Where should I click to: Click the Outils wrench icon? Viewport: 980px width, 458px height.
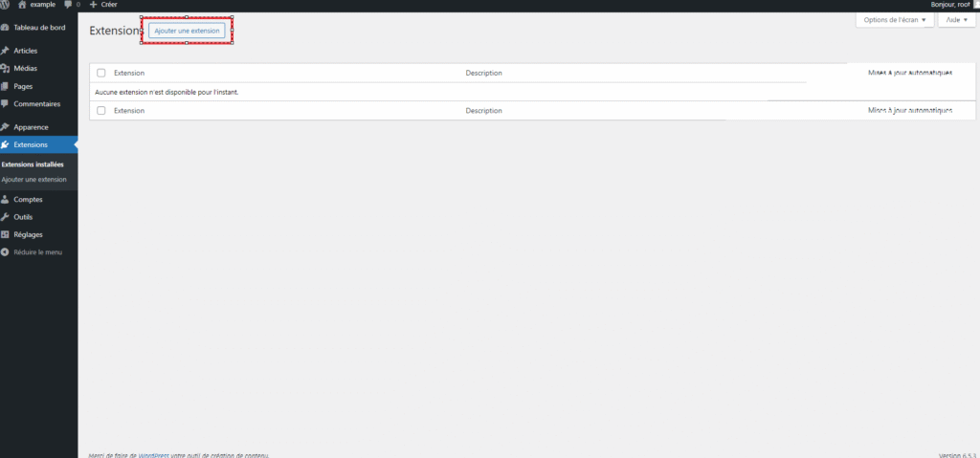[6, 217]
